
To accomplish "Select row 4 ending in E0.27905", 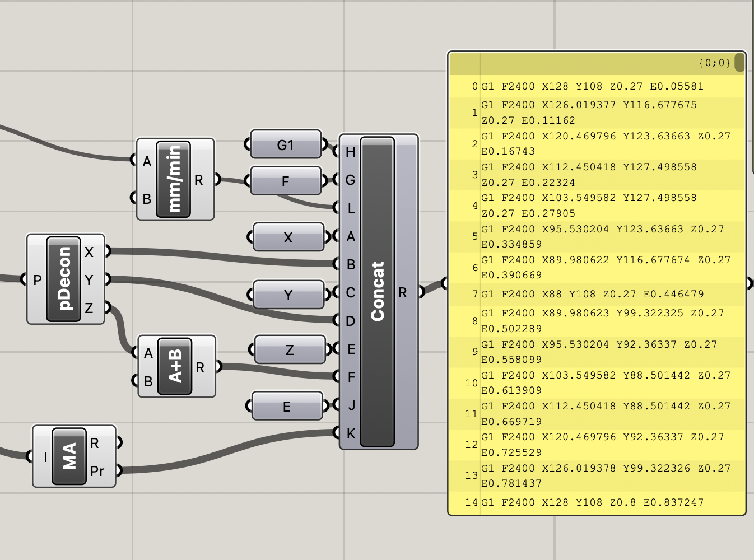I will [x=597, y=206].
